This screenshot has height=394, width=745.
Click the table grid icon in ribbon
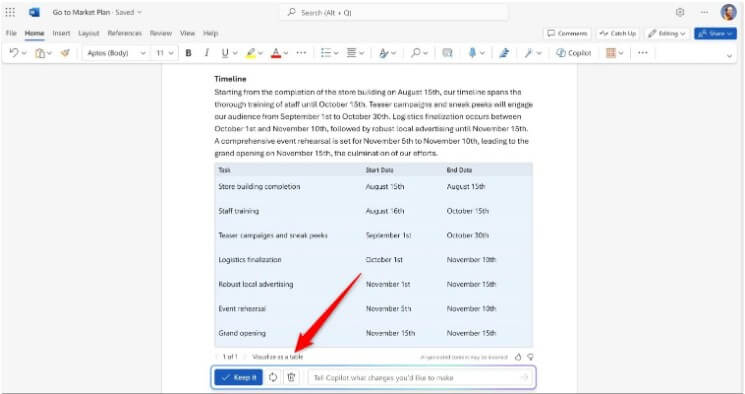pyautogui.click(x=611, y=53)
